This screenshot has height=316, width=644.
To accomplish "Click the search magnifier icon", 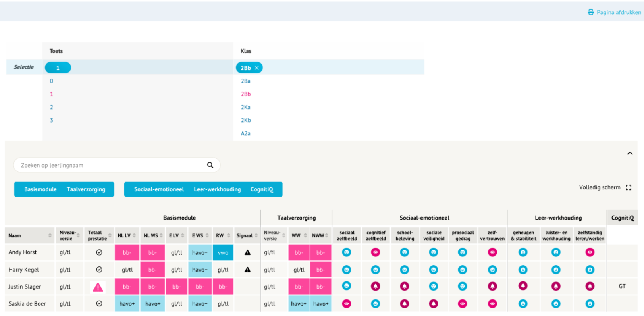I will [210, 165].
